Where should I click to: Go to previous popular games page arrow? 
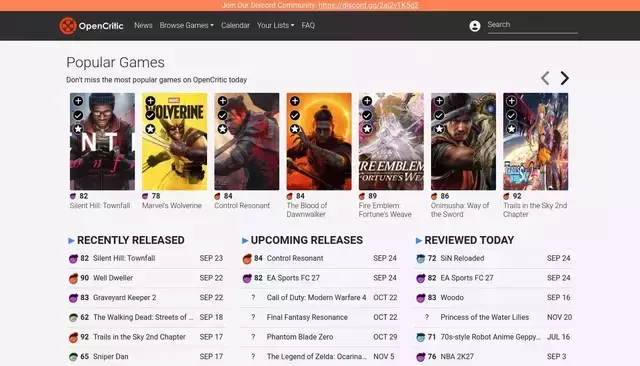[545, 78]
